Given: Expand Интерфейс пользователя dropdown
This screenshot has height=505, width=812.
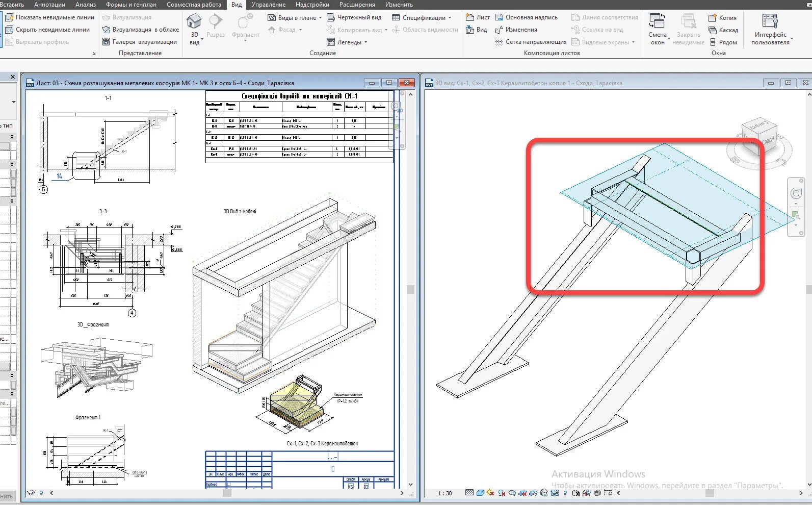Looking at the screenshot, I should pyautogui.click(x=792, y=39).
